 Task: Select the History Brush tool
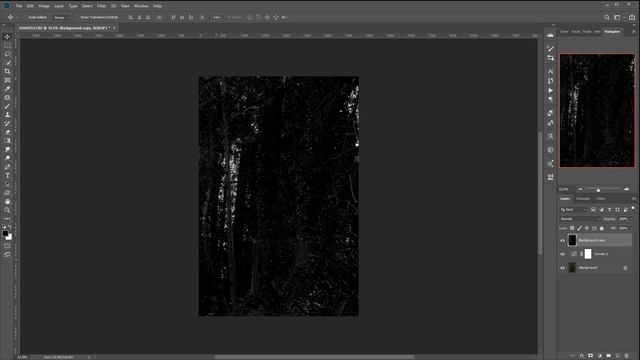point(7,123)
